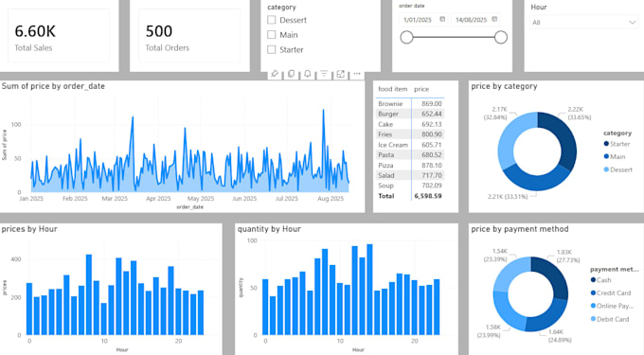Grab the left order date slider handle

point(406,37)
